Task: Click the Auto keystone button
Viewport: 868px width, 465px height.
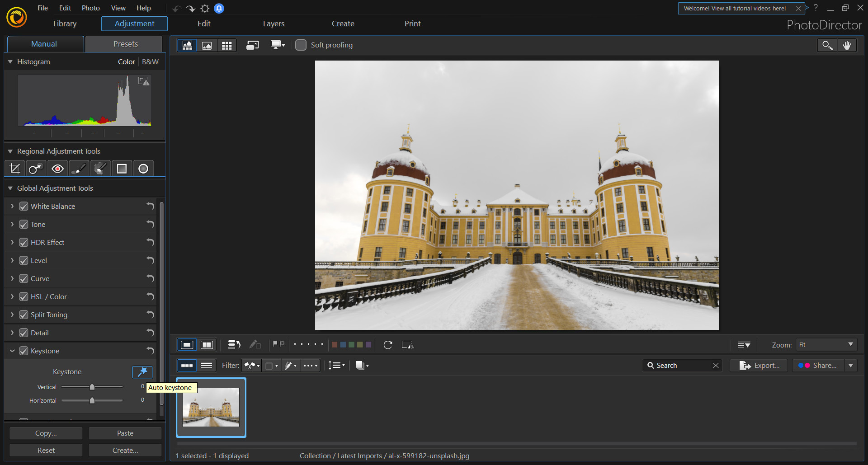Action: click(x=142, y=372)
